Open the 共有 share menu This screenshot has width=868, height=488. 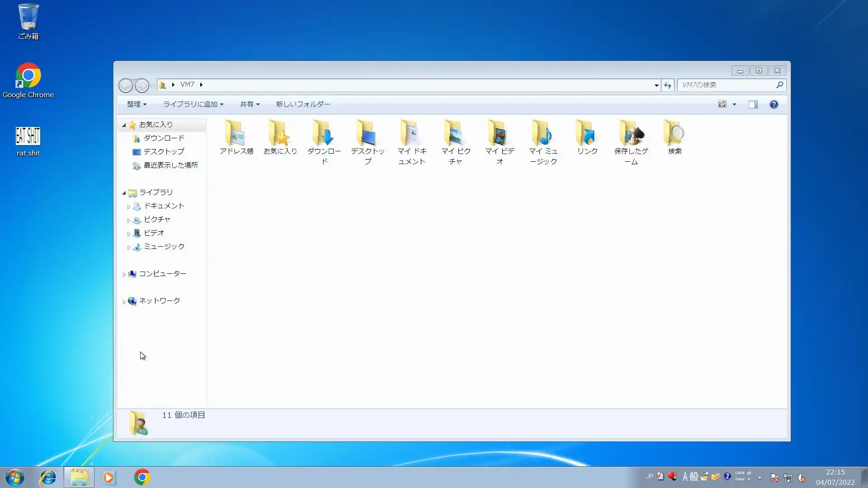click(250, 104)
